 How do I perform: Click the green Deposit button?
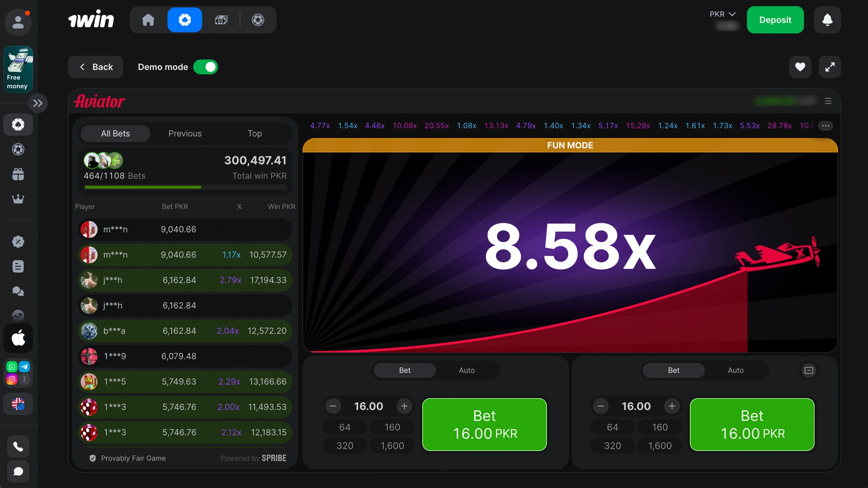pyautogui.click(x=775, y=20)
